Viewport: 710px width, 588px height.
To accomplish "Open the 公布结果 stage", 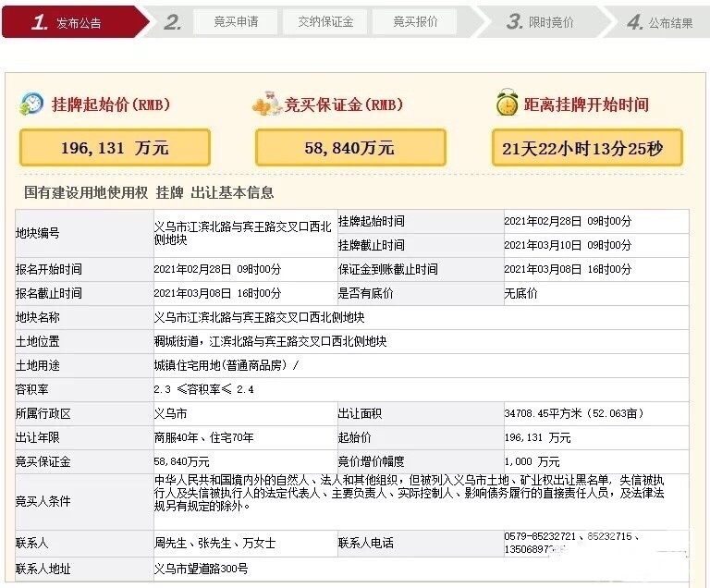I will [x=660, y=22].
